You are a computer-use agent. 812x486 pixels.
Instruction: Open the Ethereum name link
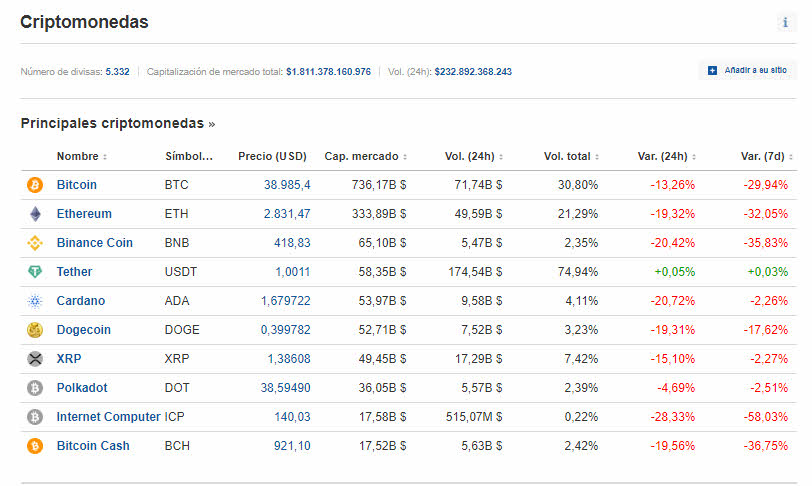point(84,214)
